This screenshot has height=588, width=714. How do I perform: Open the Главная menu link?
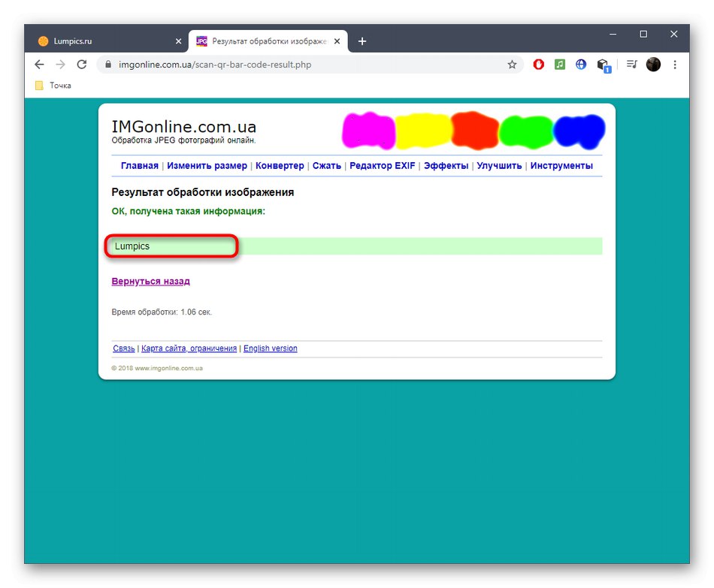pos(139,166)
